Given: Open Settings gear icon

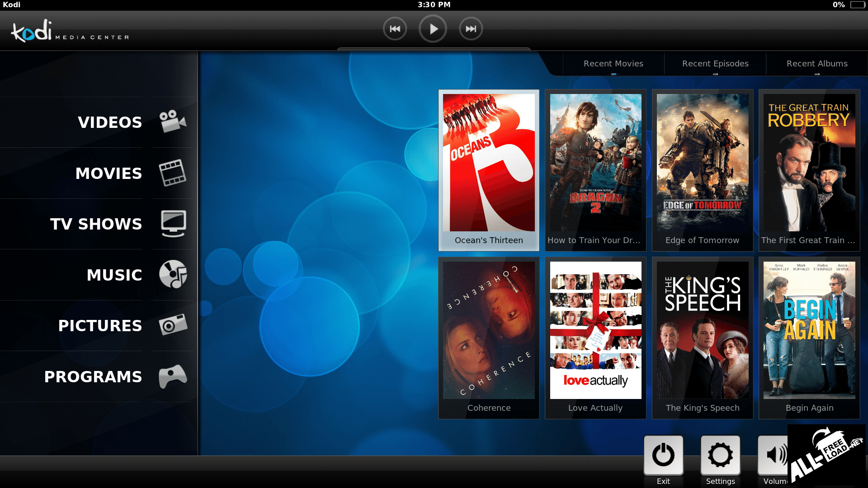Looking at the screenshot, I should (720, 455).
